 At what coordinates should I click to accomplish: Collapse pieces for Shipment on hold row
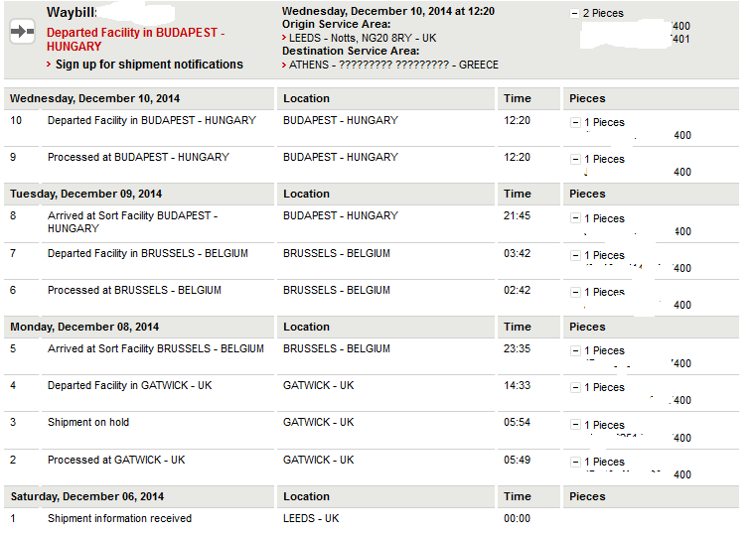(x=575, y=424)
